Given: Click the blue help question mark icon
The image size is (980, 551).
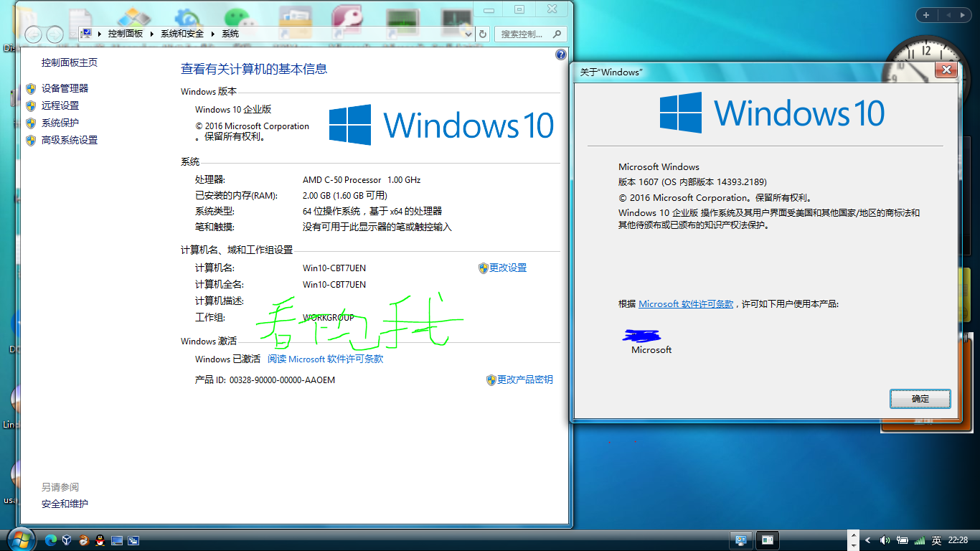Looking at the screenshot, I should click(561, 55).
